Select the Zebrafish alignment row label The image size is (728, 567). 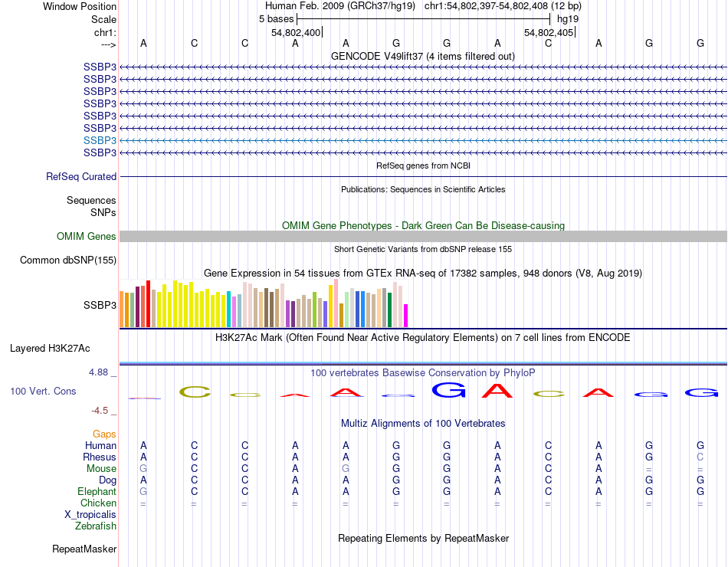[x=96, y=526]
